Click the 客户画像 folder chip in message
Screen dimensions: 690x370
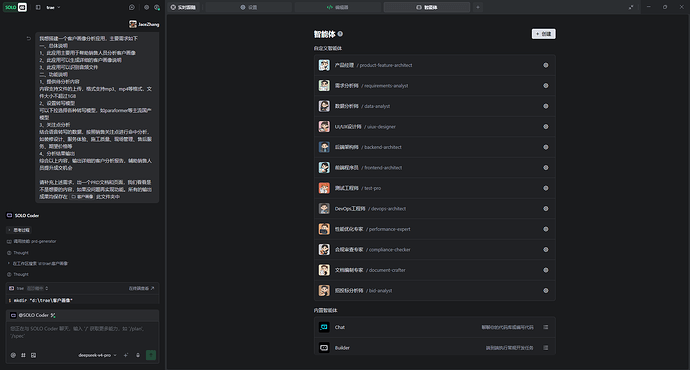coord(82,197)
